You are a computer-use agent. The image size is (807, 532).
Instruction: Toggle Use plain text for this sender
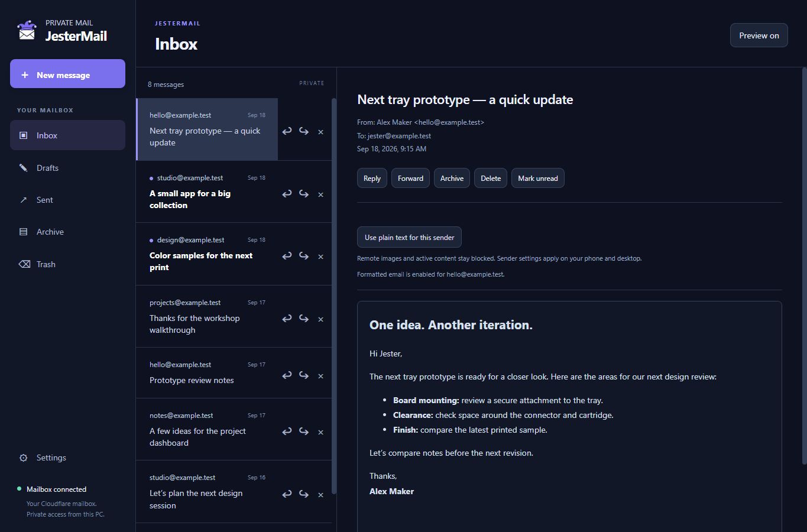point(409,237)
